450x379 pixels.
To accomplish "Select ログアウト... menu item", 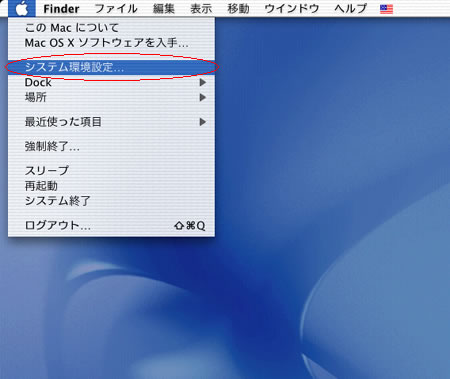I will [x=111, y=225].
